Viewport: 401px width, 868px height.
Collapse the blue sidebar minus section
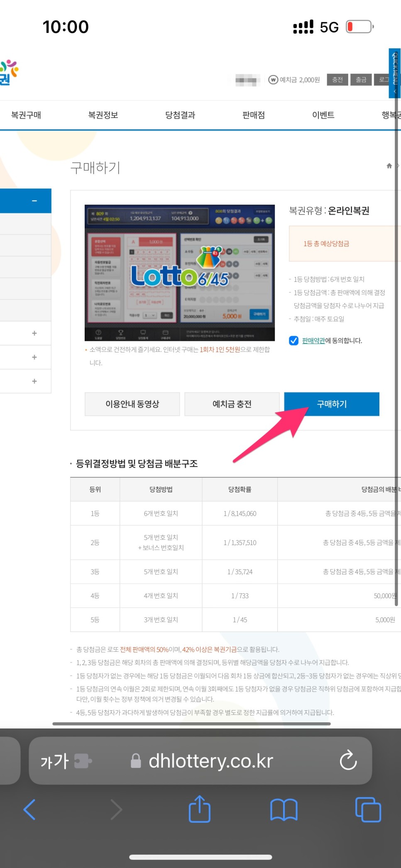click(26, 200)
